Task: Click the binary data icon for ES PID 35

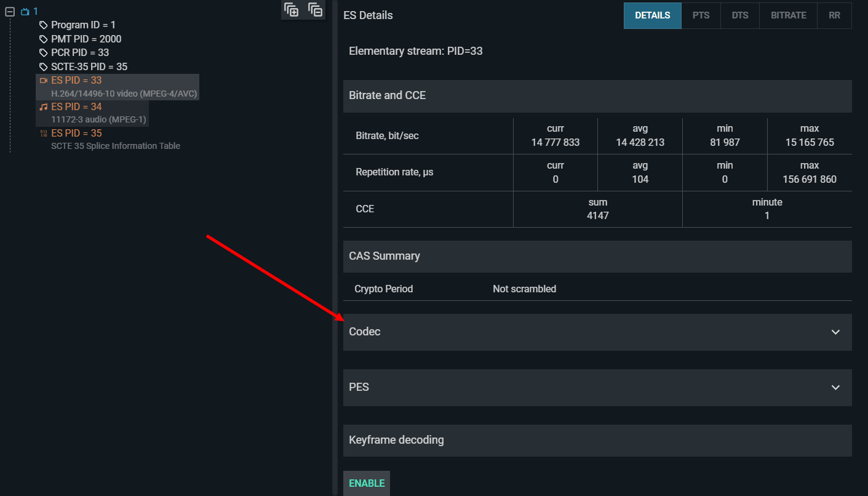Action: click(43, 134)
